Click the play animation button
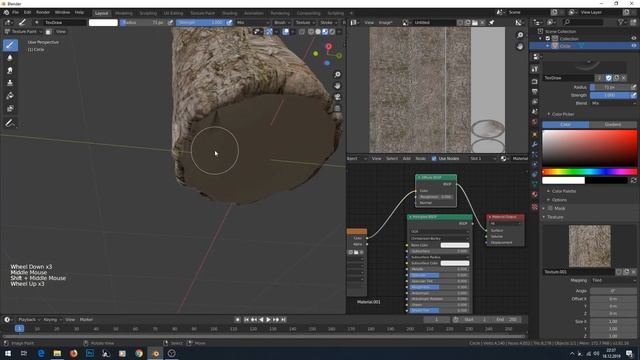The height and width of the screenshot is (360, 640). tap(268, 320)
